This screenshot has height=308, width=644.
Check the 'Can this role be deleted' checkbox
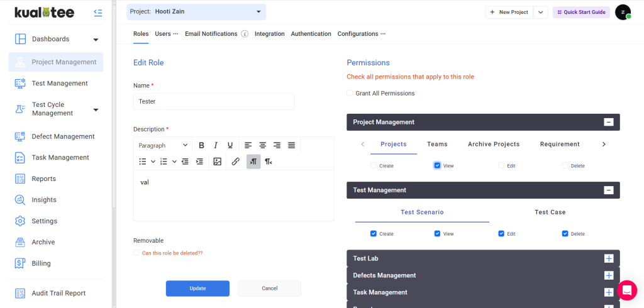[x=136, y=253]
